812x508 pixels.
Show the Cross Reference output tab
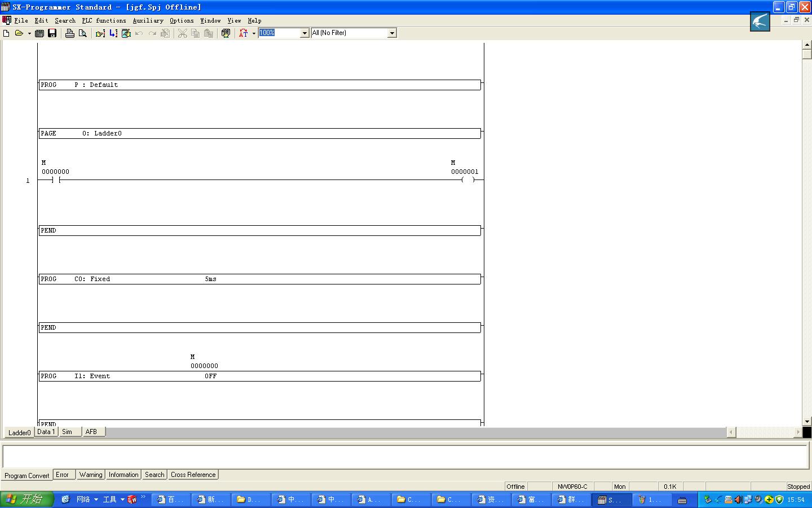[193, 475]
